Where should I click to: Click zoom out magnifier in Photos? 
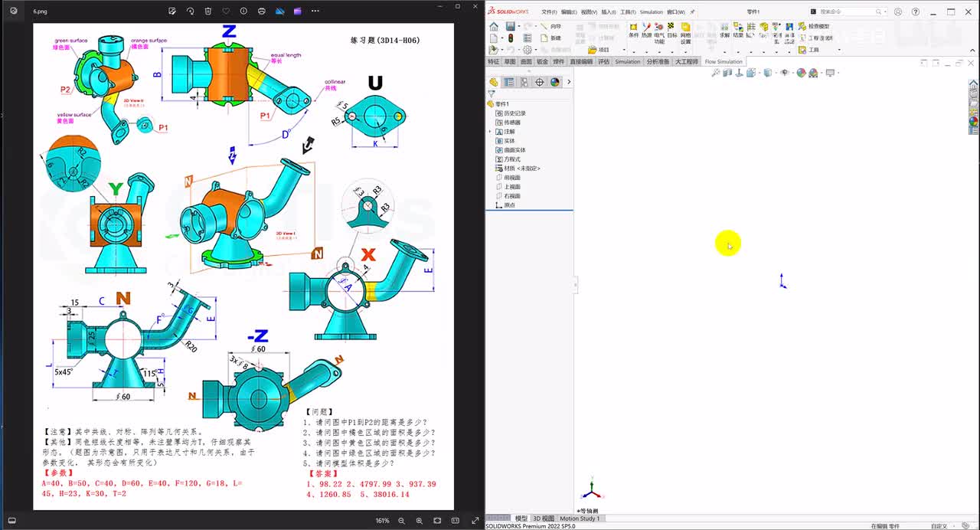401,521
